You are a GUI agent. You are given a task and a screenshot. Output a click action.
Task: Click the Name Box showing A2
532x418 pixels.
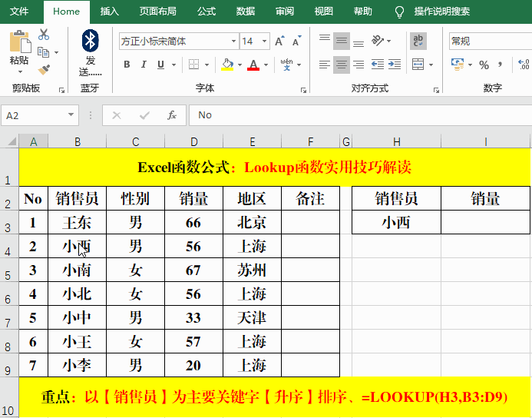click(35, 115)
